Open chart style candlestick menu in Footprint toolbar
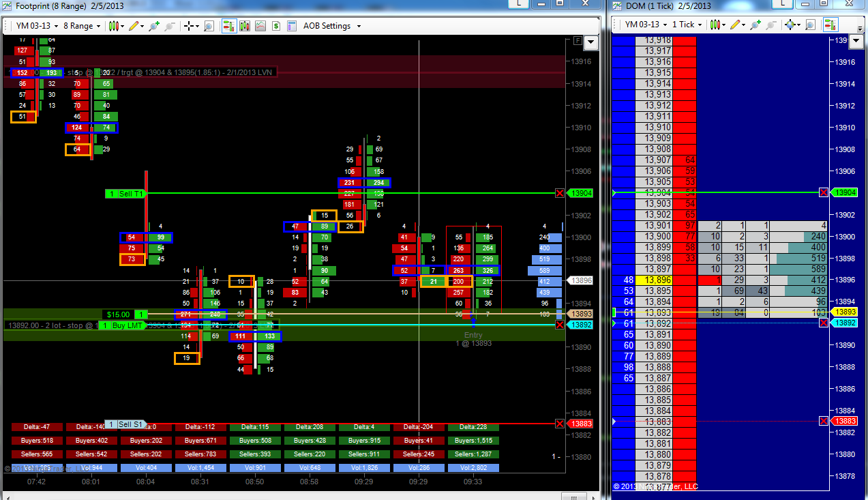Screen dimensions: 868x500 coord(116,26)
